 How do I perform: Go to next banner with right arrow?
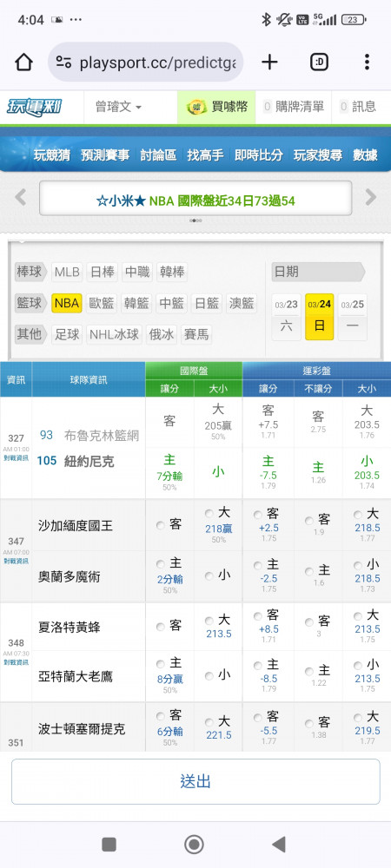(x=370, y=197)
